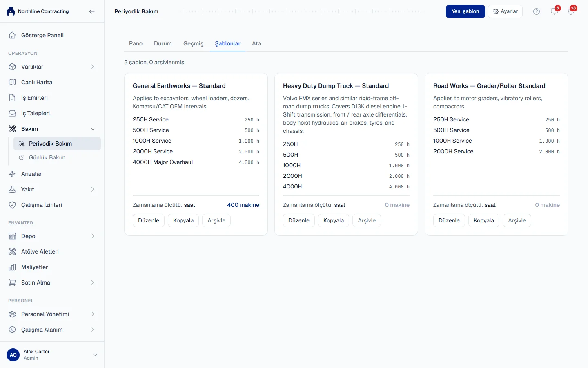
Task: Open notifications bell with 13 badge
Action: pos(571,11)
